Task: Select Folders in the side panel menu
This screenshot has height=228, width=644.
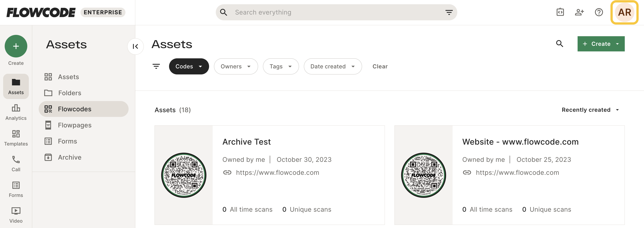Action: 83,93
